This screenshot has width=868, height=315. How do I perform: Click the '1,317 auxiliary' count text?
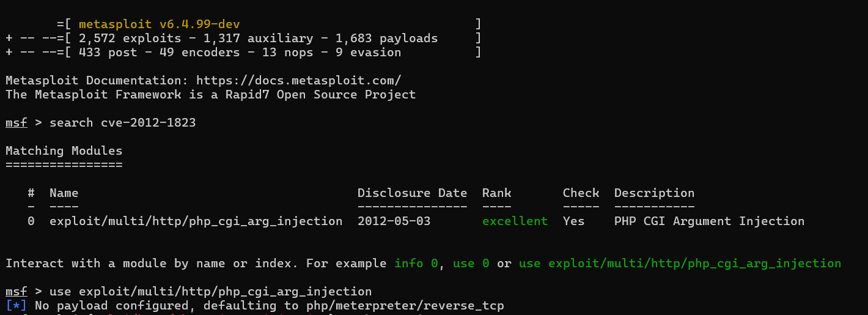pos(258,39)
